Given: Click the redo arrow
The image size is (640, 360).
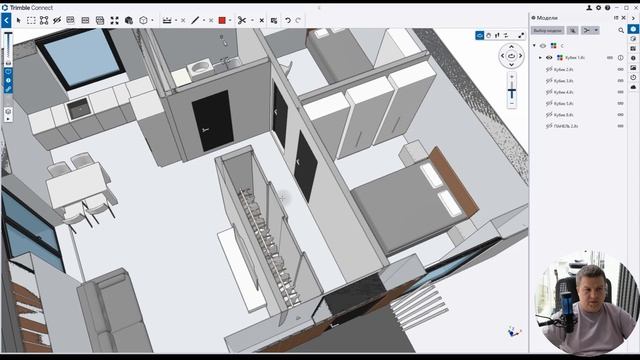Looking at the screenshot, I should pos(298,20).
